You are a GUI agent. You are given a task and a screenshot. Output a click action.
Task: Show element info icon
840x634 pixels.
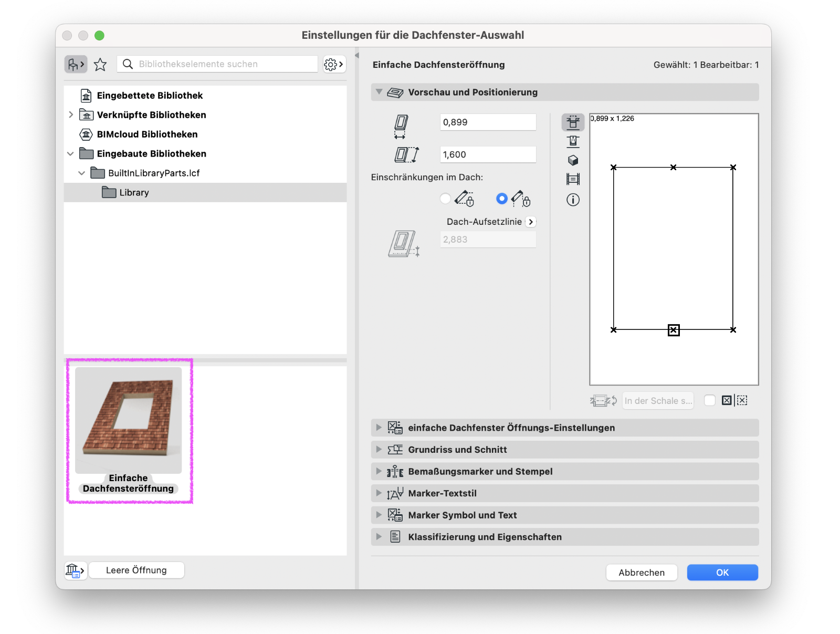(573, 200)
